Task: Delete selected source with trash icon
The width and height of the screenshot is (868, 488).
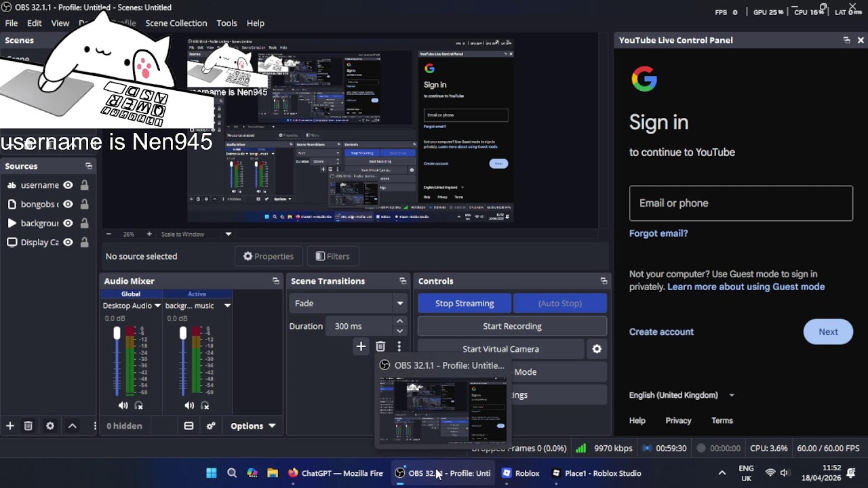Action: tap(28, 426)
